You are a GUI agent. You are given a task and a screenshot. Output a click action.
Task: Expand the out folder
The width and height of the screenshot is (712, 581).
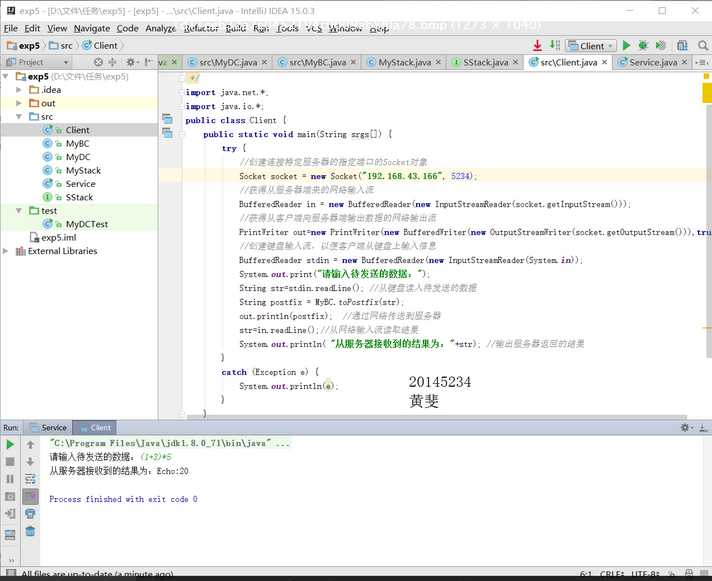19,103
